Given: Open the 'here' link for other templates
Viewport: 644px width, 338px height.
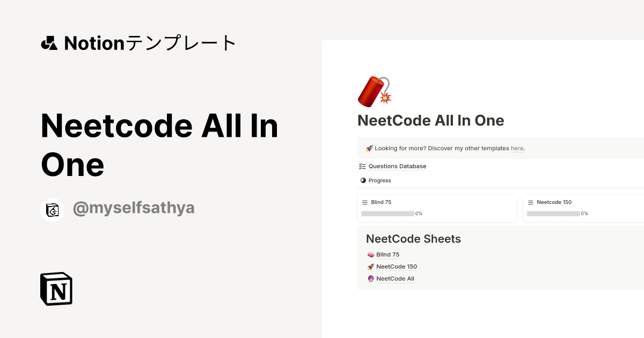Looking at the screenshot, I should click(x=517, y=148).
